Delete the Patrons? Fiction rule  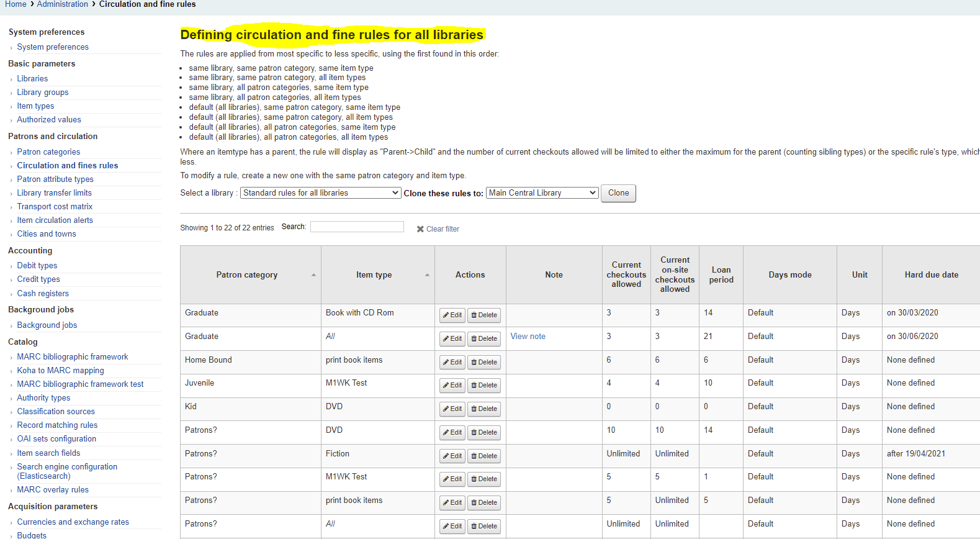(484, 456)
